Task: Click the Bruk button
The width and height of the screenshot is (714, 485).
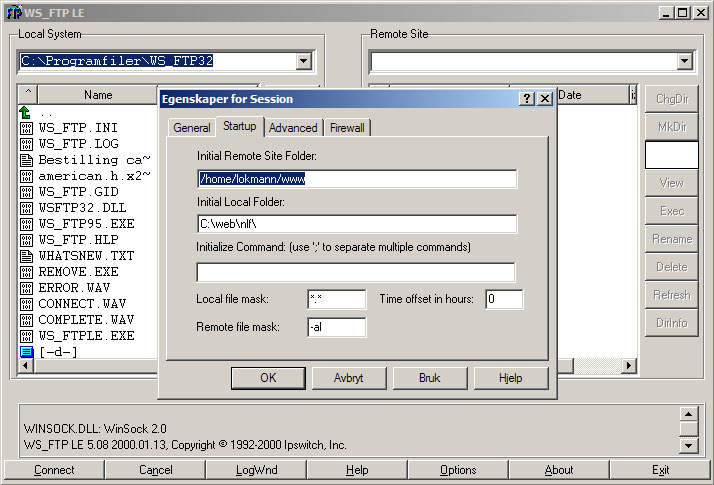Action: tap(430, 378)
